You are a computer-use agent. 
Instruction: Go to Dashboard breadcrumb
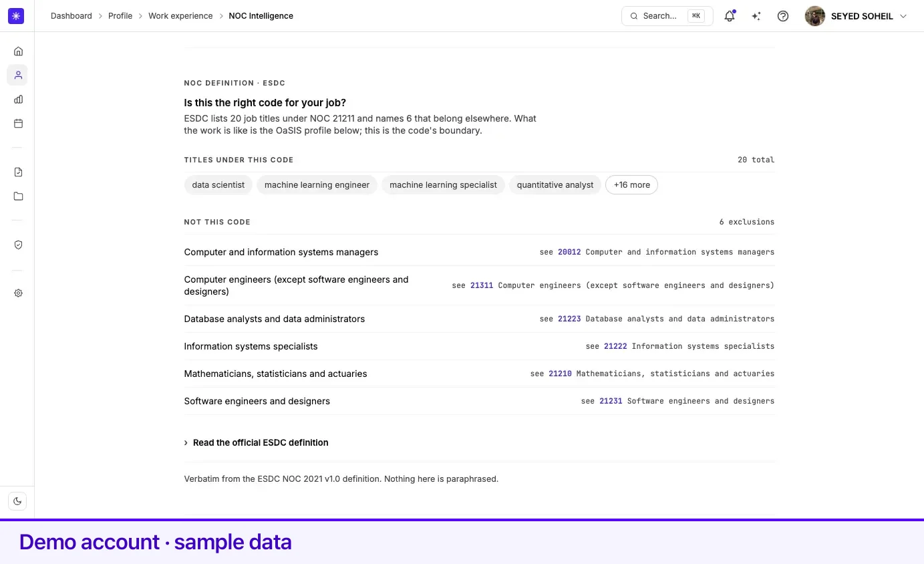pyautogui.click(x=71, y=15)
